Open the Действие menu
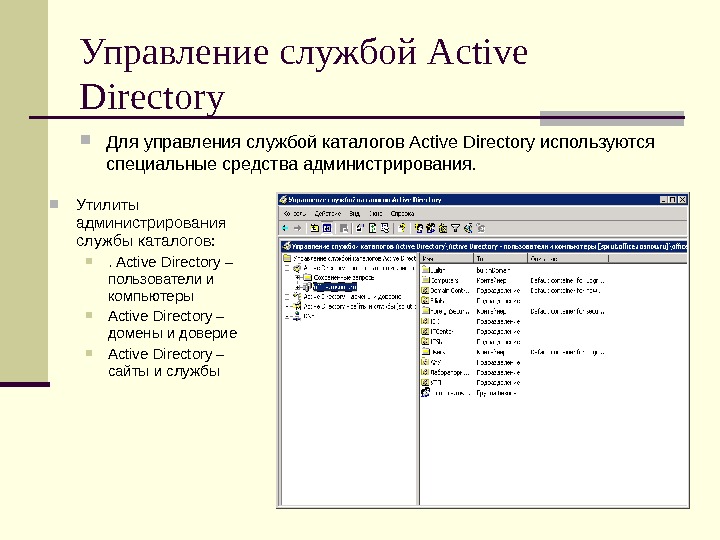This screenshot has height=540, width=720. click(x=328, y=214)
